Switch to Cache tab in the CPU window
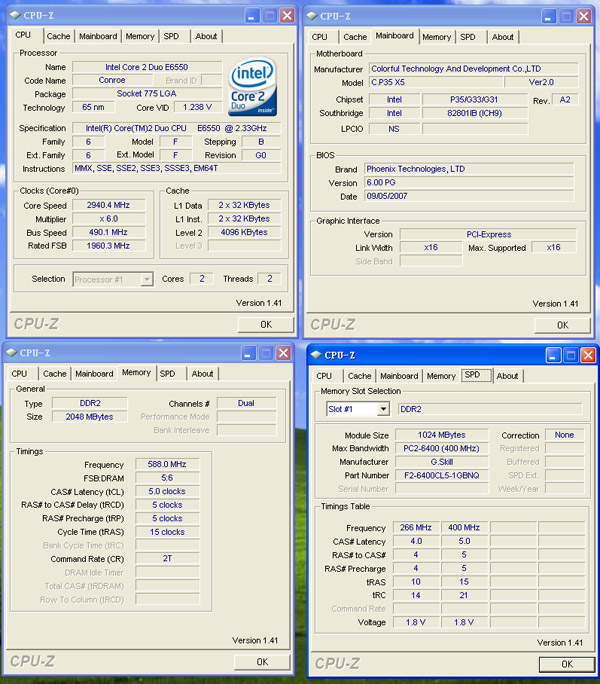 tap(58, 36)
